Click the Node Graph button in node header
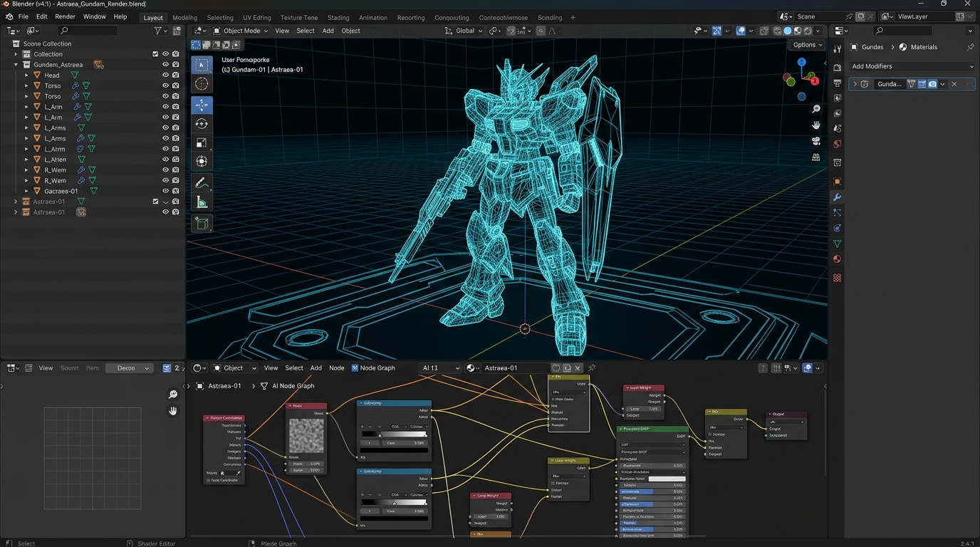Image resolution: width=980 pixels, height=547 pixels. [x=373, y=368]
